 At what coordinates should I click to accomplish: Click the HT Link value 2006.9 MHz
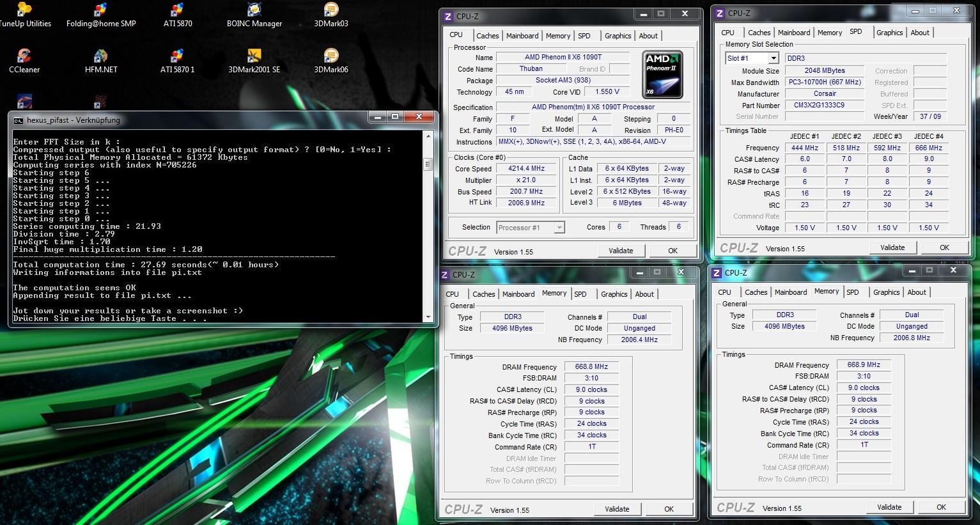pos(526,203)
